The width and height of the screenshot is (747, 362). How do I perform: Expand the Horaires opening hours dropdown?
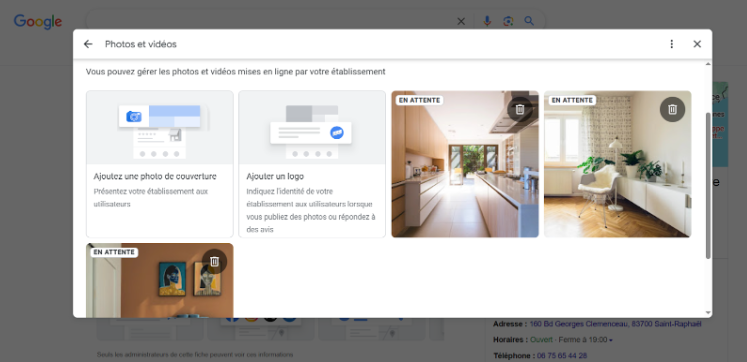(x=611, y=340)
